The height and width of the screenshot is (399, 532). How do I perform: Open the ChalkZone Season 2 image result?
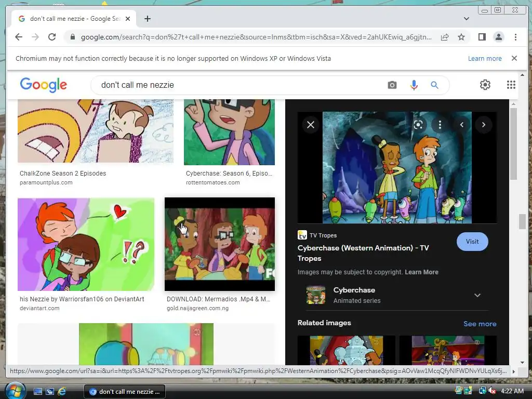(96, 131)
